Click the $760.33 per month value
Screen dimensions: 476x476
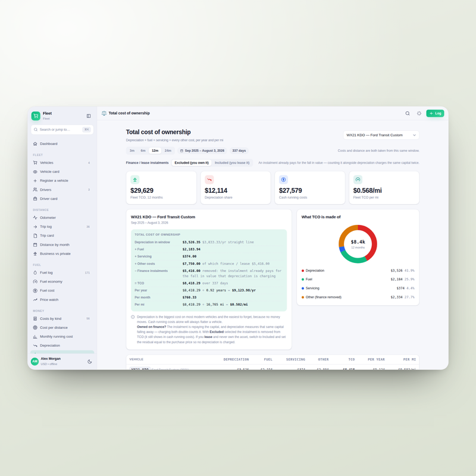189,297
